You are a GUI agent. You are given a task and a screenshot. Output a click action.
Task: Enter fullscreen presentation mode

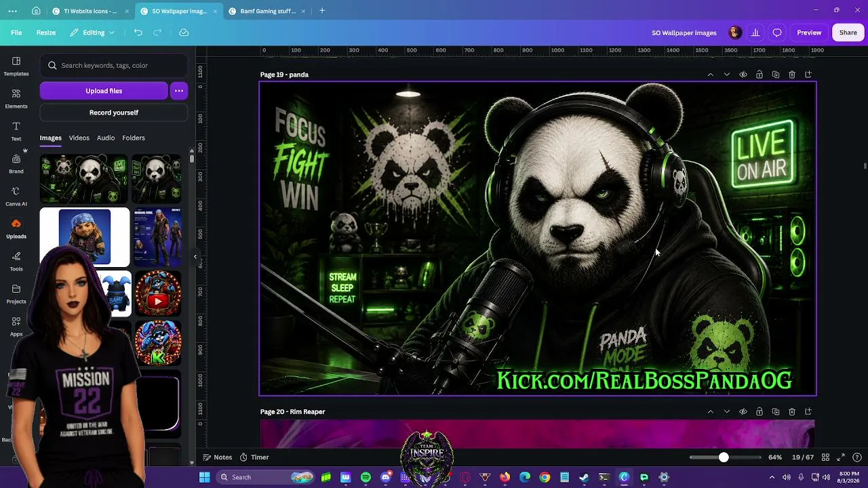841,457
